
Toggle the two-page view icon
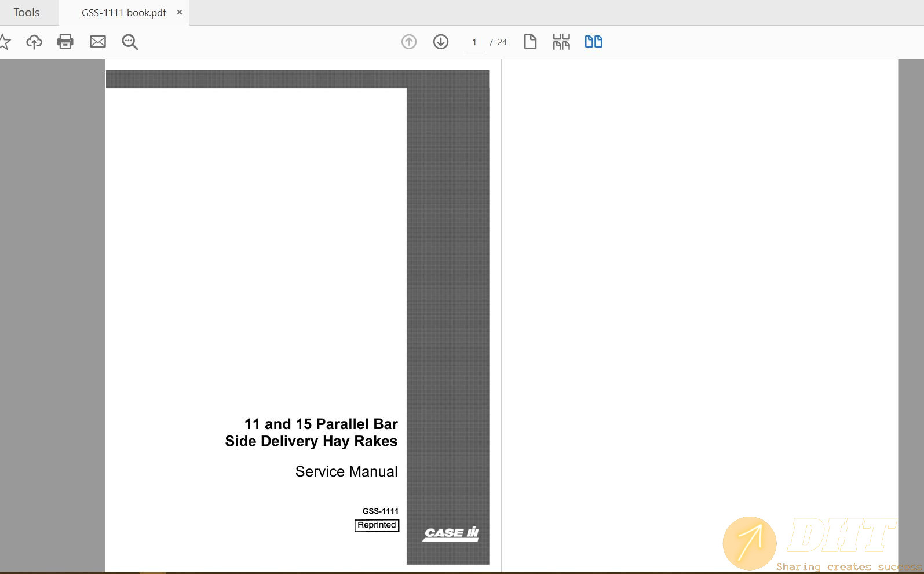(x=593, y=42)
